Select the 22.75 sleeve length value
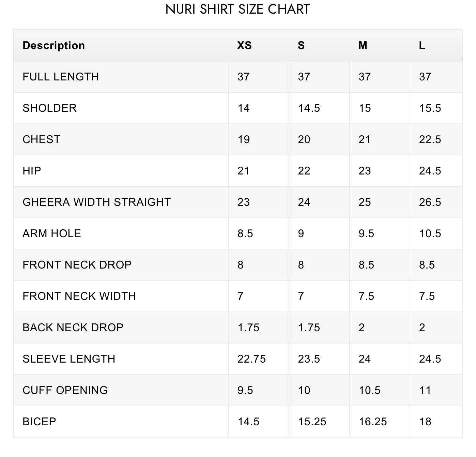The width and height of the screenshot is (476, 457). (251, 359)
